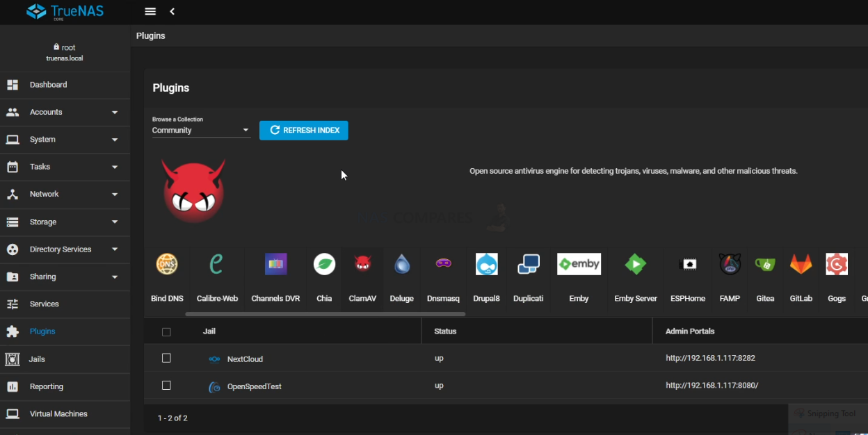Open the Virtual Machines menu item
The image size is (868, 435).
tap(65, 414)
